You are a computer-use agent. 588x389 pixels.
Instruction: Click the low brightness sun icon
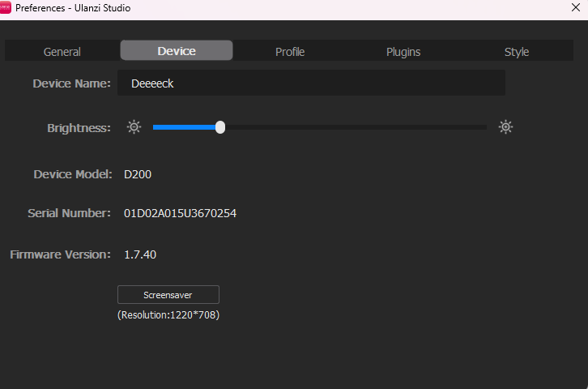coord(134,126)
